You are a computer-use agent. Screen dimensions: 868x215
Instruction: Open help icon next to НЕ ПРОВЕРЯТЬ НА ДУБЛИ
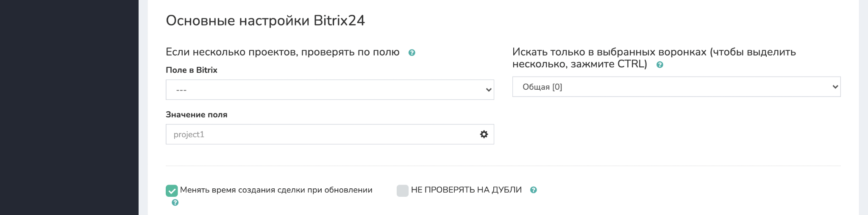[x=533, y=190]
